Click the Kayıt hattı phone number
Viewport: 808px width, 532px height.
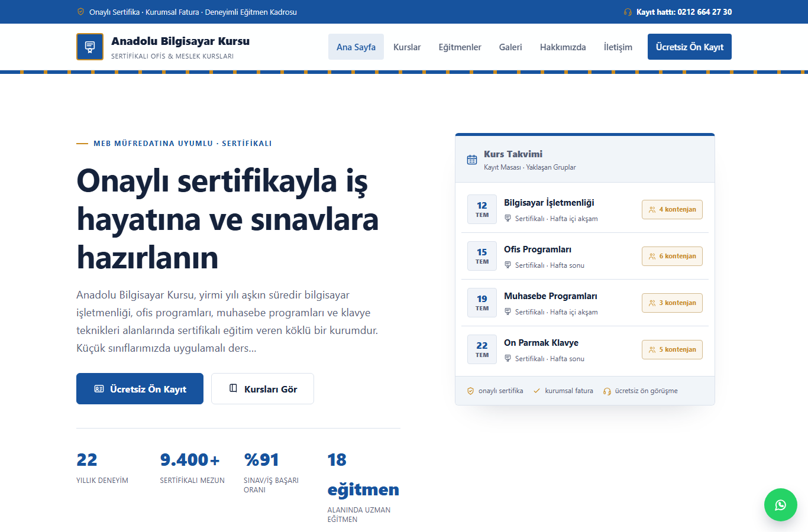coord(684,12)
